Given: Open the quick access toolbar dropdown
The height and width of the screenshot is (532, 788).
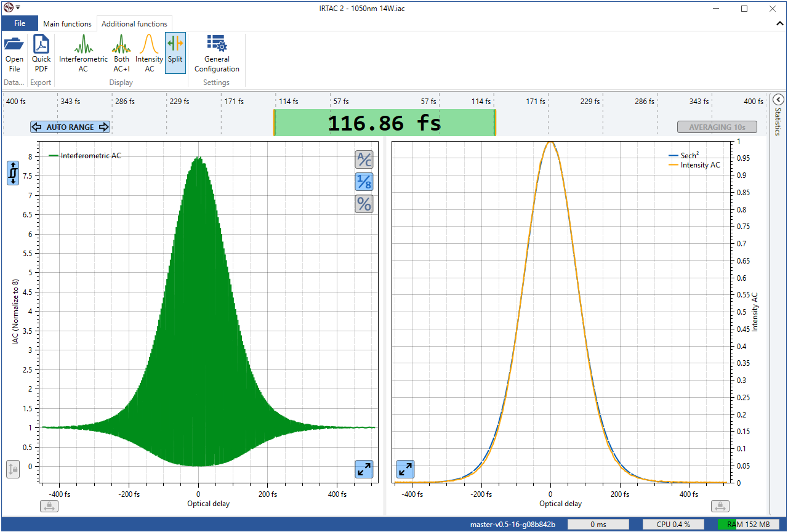Looking at the screenshot, I should (18, 7).
